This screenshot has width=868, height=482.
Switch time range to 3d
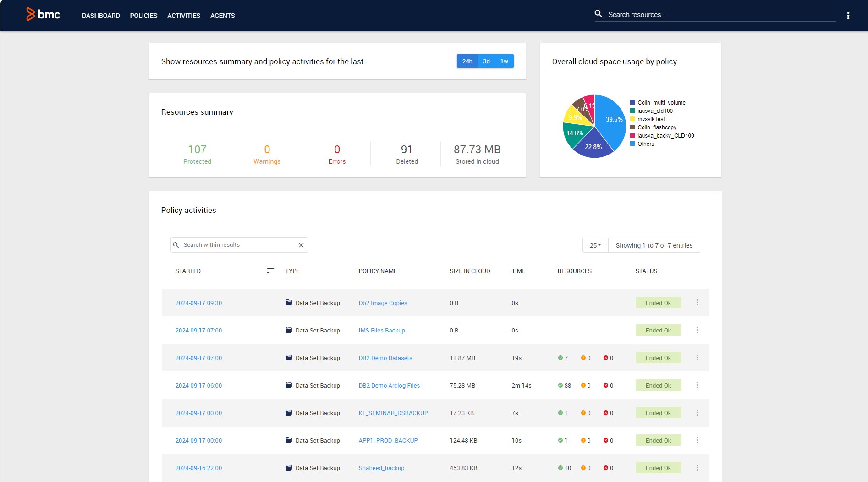coord(486,61)
